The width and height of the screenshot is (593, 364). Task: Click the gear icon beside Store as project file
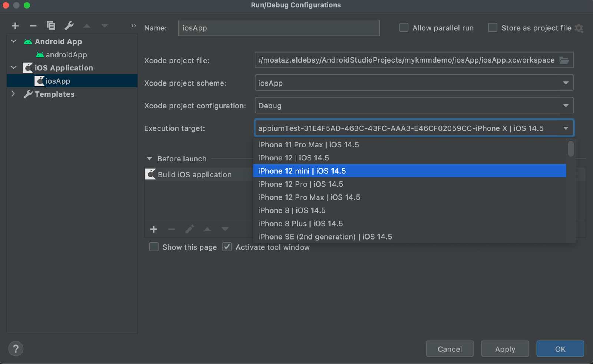579,28
